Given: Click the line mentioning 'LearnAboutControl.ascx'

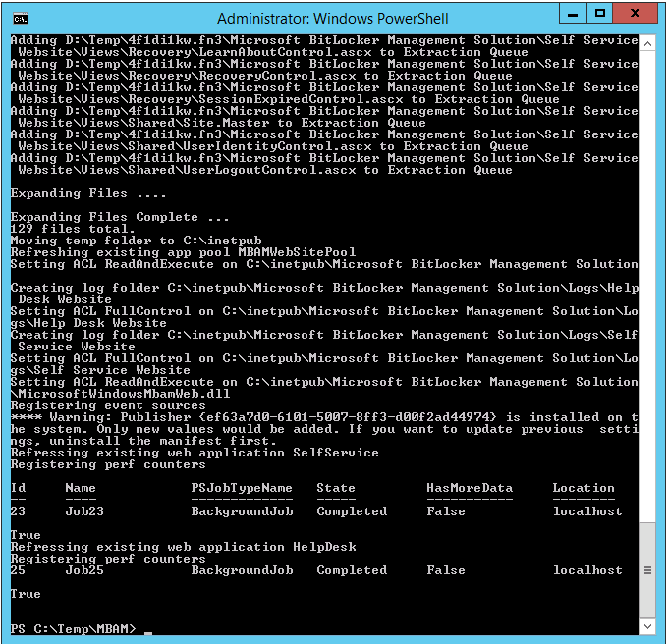Looking at the screenshot, I should pyautogui.click(x=273, y=52).
